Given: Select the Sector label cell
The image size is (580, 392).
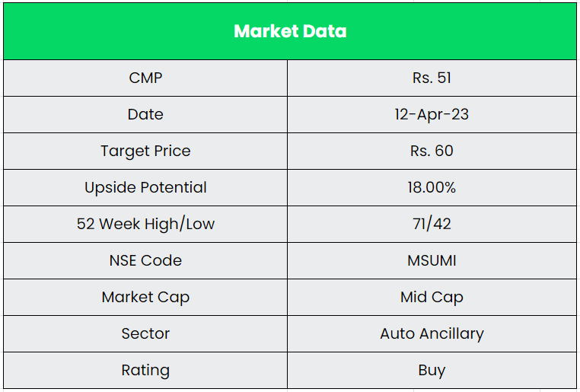Looking at the screenshot, I should 145,333.
